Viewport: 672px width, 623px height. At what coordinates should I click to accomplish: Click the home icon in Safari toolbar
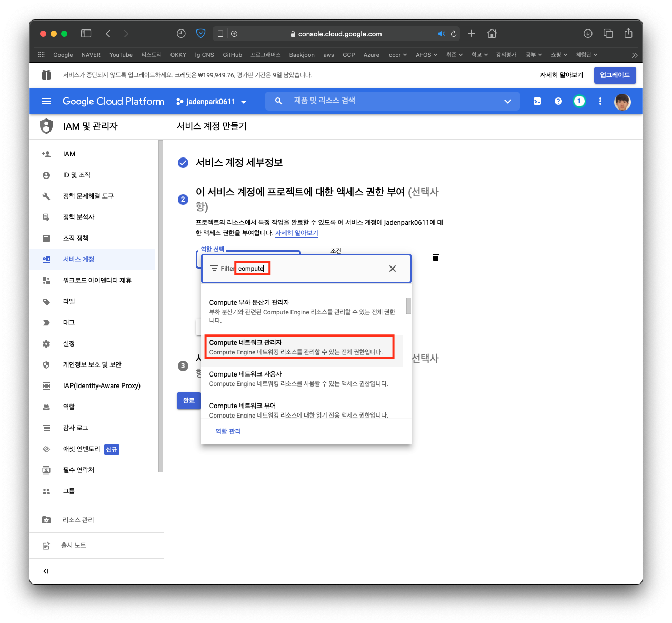492,34
